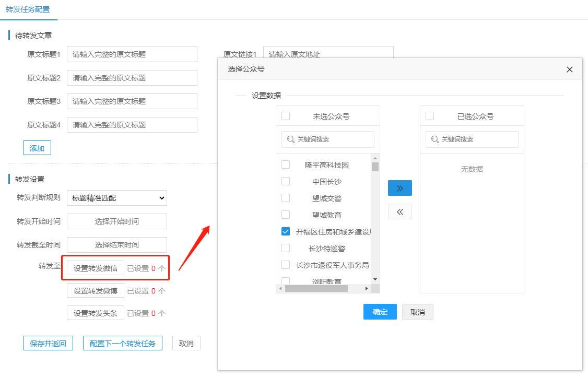Screen dimensions: 588x377
Task: Switch to the 转发任务配置 tab
Action: click(28, 9)
